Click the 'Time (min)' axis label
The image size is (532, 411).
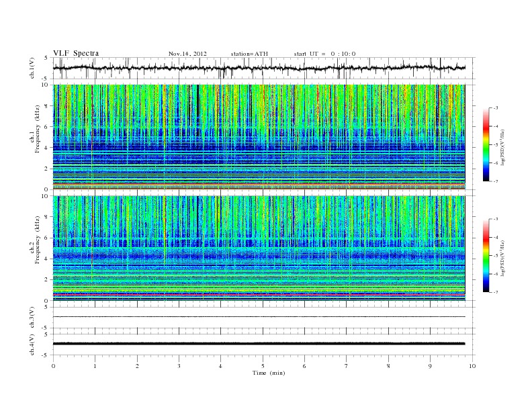(269, 373)
